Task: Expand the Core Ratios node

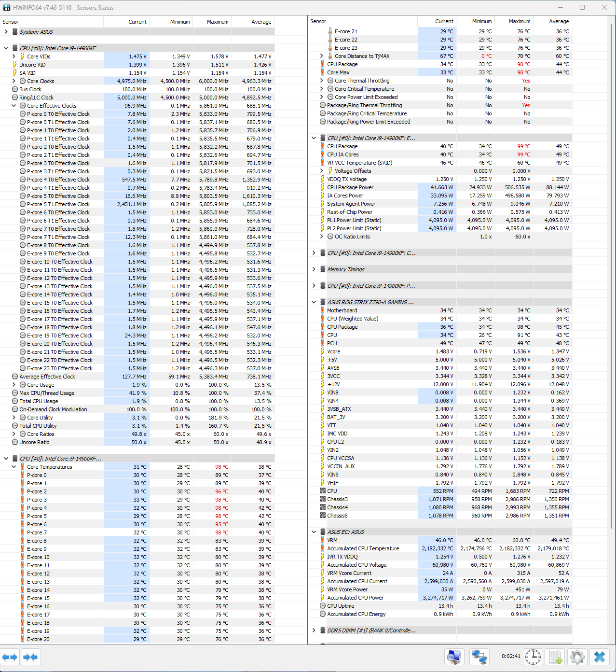Action: tap(14, 434)
